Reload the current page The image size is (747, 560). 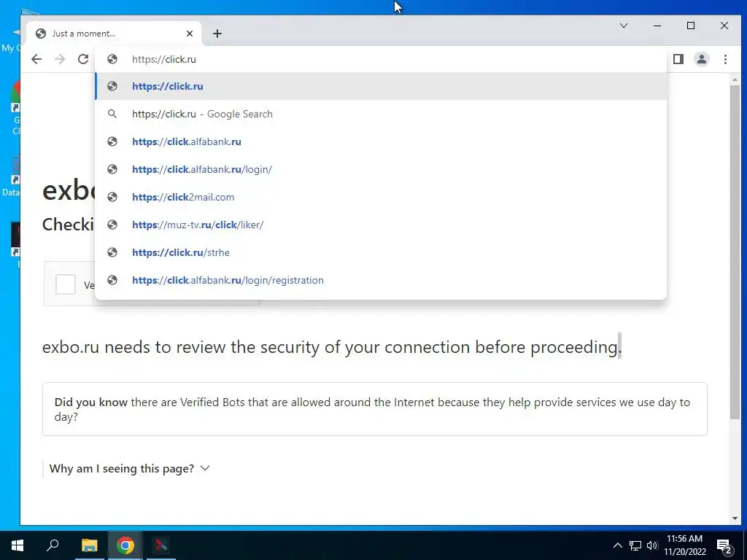coord(83,59)
